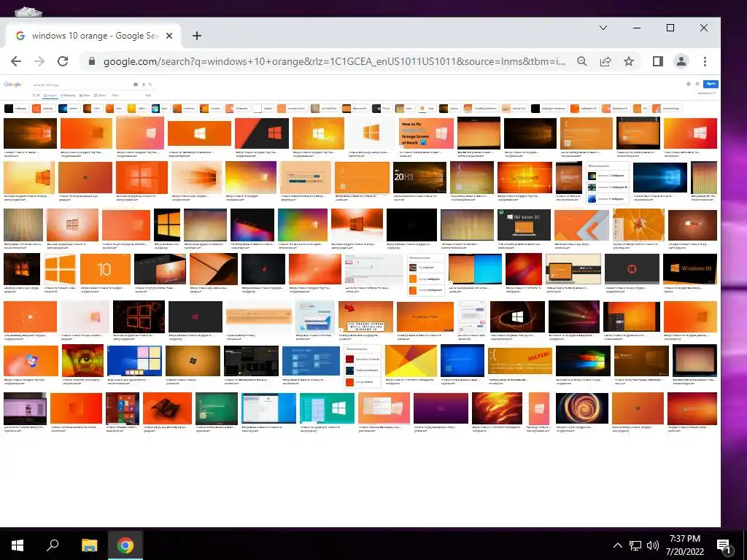Open the red-arrow 'Fix orange screen' image
Image resolution: width=747 pixels, height=560 pixels.
coord(365,316)
